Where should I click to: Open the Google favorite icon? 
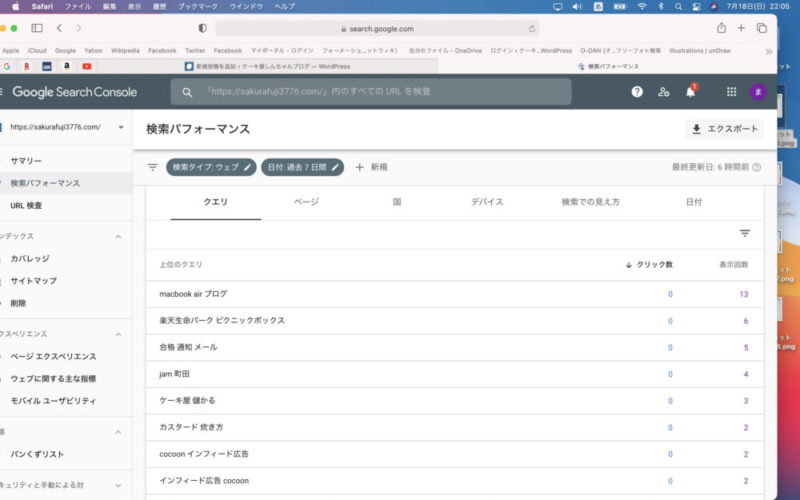7,66
